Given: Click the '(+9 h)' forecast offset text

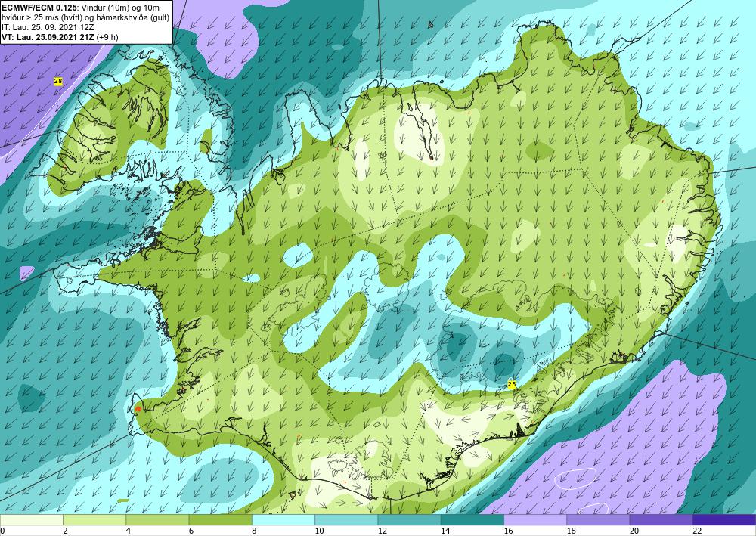Looking at the screenshot, I should pyautogui.click(x=107, y=37).
